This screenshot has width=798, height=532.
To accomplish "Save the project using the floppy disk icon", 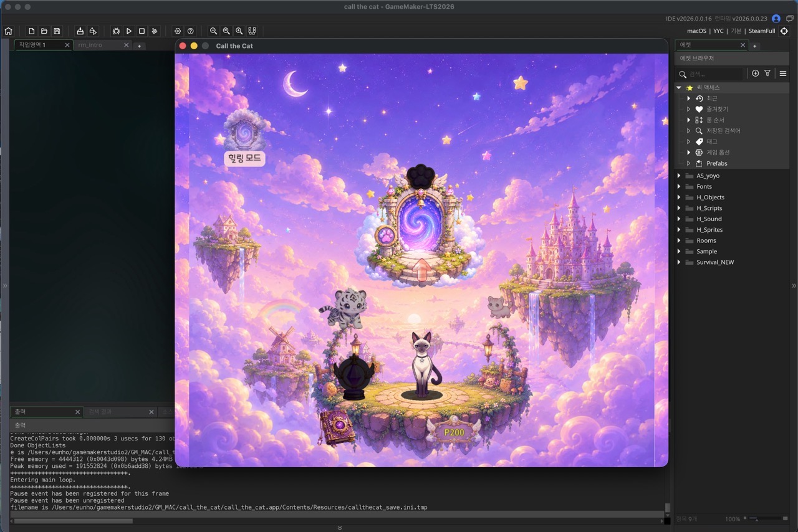I will (57, 31).
